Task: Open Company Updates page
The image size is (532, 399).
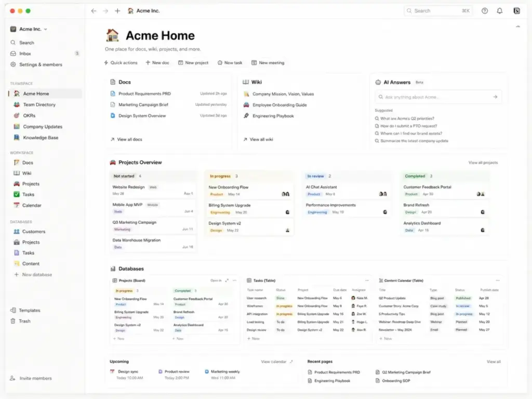Action: click(43, 127)
